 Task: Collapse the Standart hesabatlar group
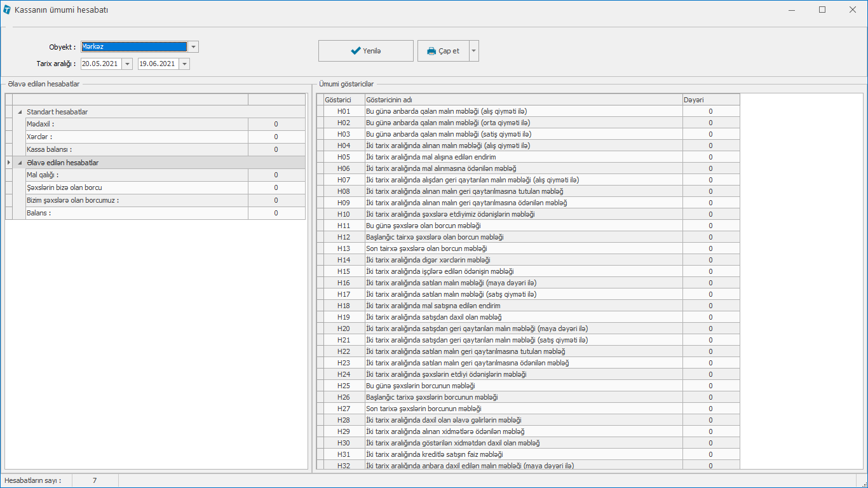click(20, 112)
